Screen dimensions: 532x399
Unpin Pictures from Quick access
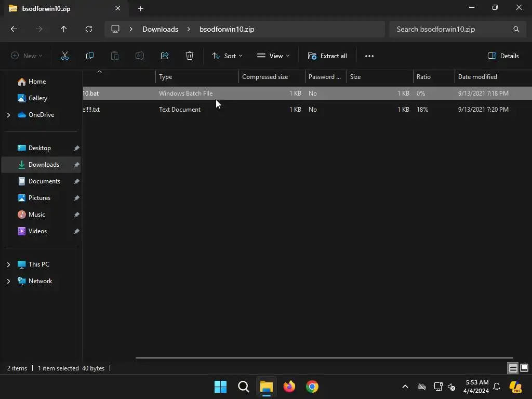pos(77,198)
